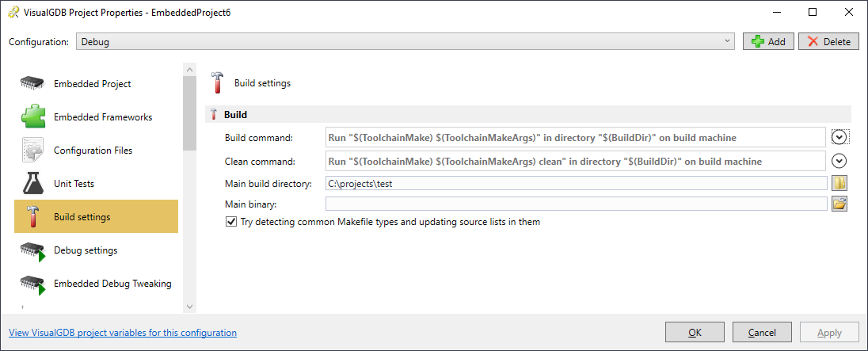Expand the Clean command options arrow
Screen dimensions: 868x351
click(x=839, y=161)
